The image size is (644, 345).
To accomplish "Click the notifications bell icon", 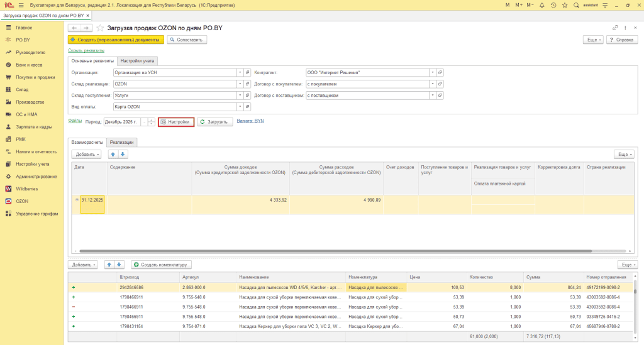I will tap(541, 5).
